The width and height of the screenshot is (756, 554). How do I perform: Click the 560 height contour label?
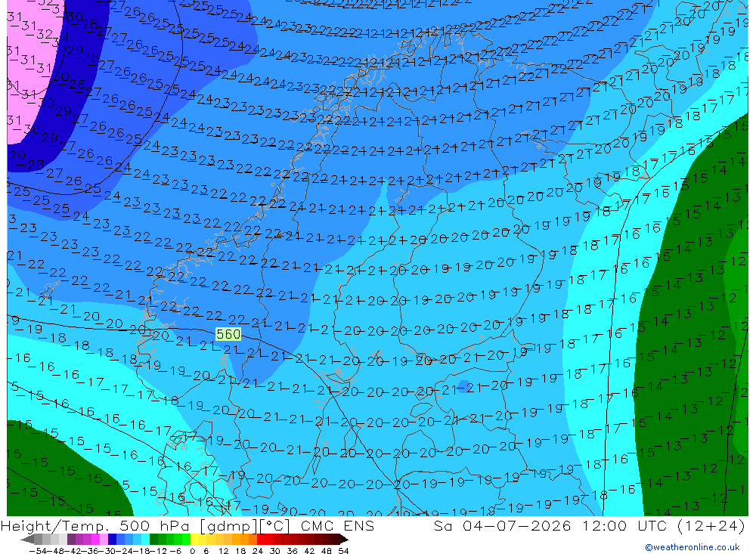[228, 334]
